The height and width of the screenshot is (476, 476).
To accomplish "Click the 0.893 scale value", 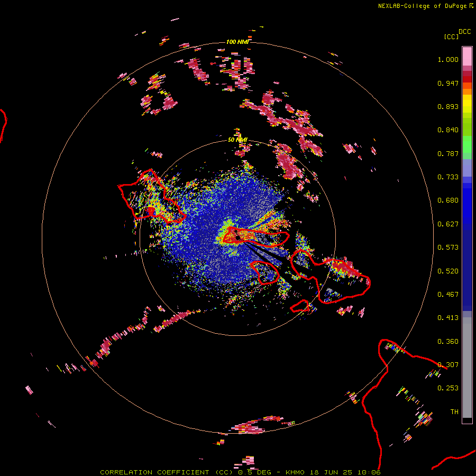I will [x=448, y=106].
